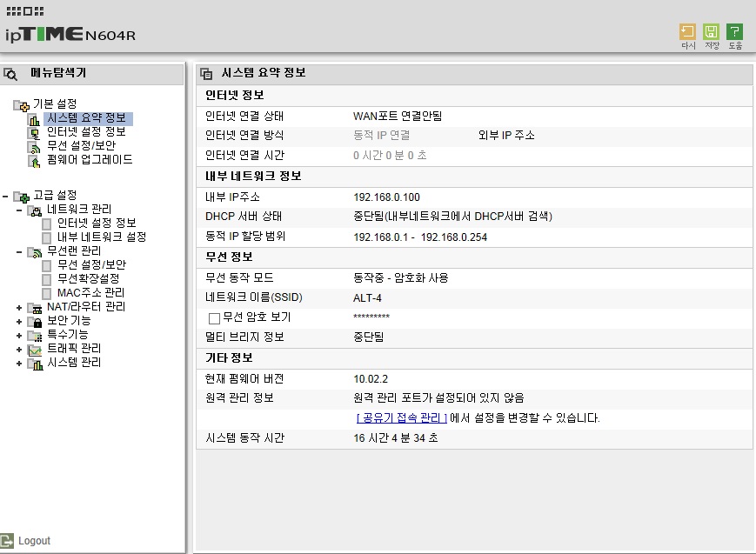Image resolution: width=756 pixels, height=554 pixels.
Task: Click the wireless icon beside basic 무선 설정/보안
Action: [34, 147]
